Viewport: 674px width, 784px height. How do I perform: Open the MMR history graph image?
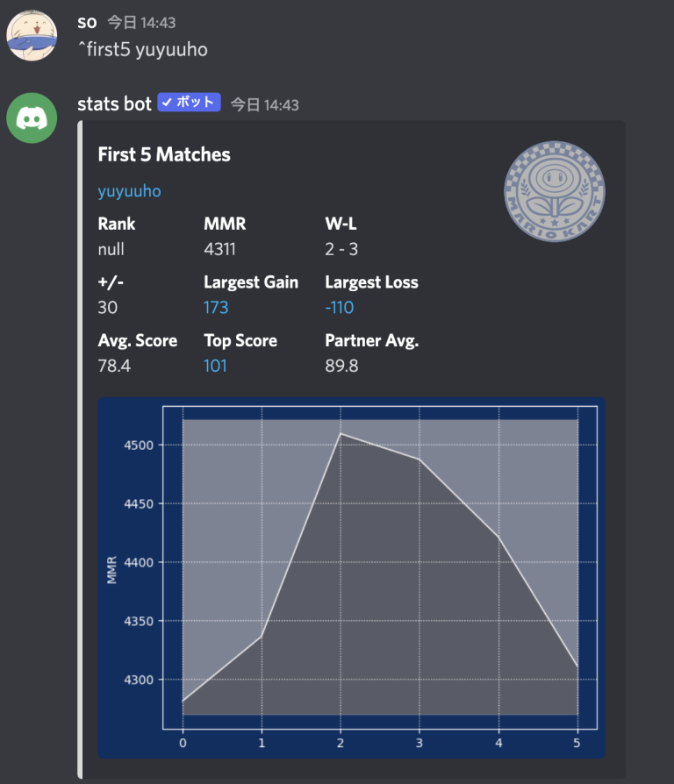point(351,577)
